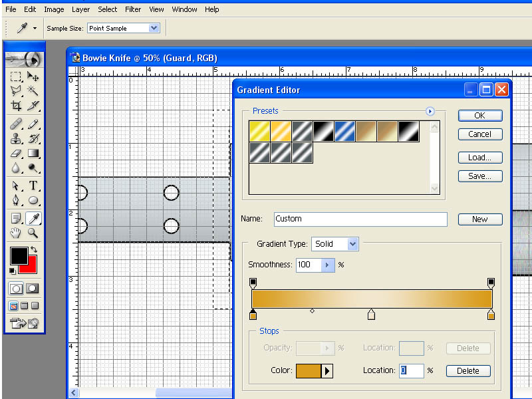Select the Gradient tool in toolbox
Screen dimensions: 532x399
click(33, 154)
